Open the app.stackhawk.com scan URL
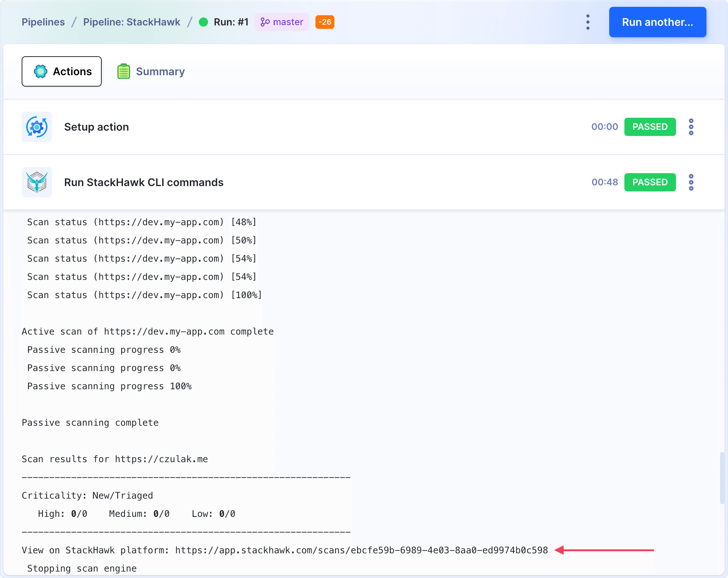 pyautogui.click(x=362, y=550)
